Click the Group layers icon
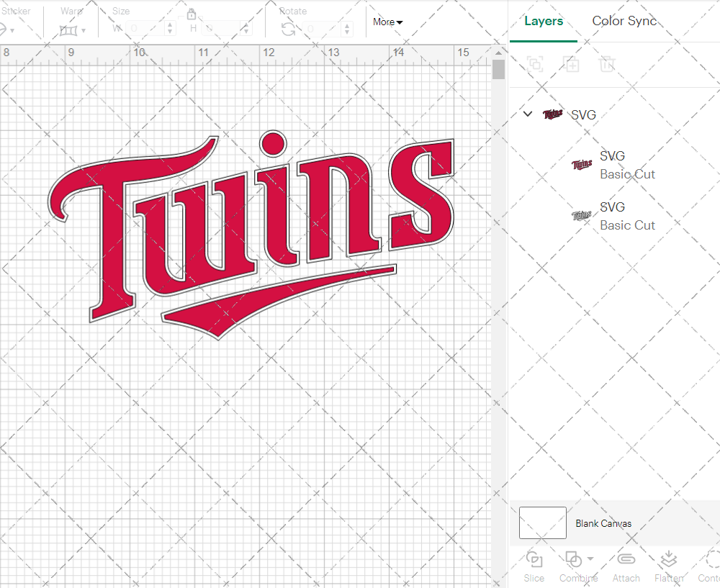Viewport: 720px width, 588px height. 535,64
